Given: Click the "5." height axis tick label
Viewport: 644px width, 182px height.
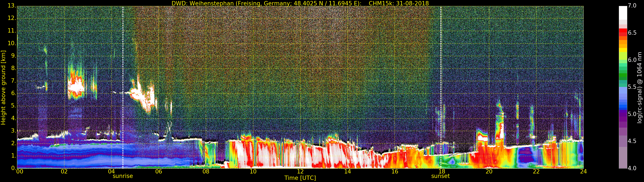Looking at the screenshot, I should [13, 106].
